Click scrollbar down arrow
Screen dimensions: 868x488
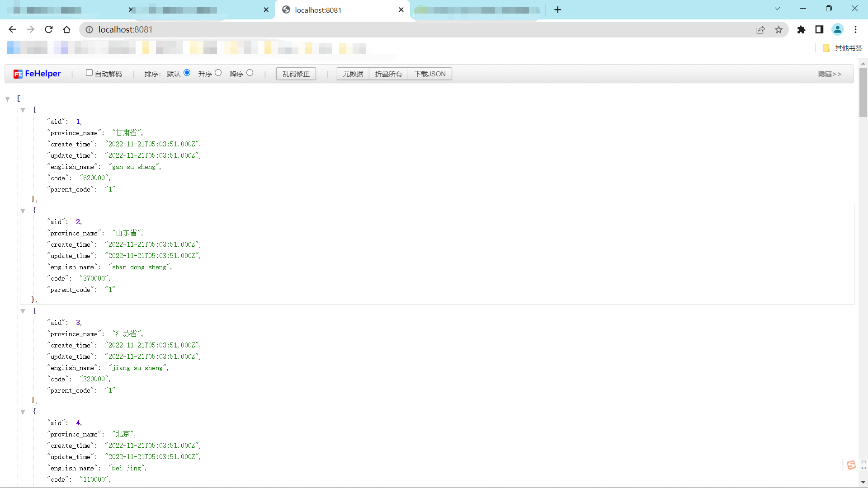863,483
